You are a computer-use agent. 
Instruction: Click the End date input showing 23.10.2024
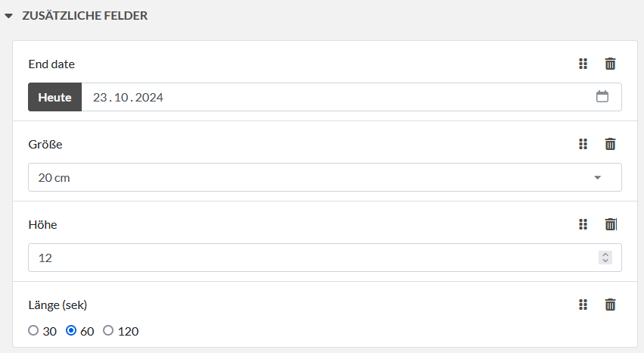(x=333, y=98)
